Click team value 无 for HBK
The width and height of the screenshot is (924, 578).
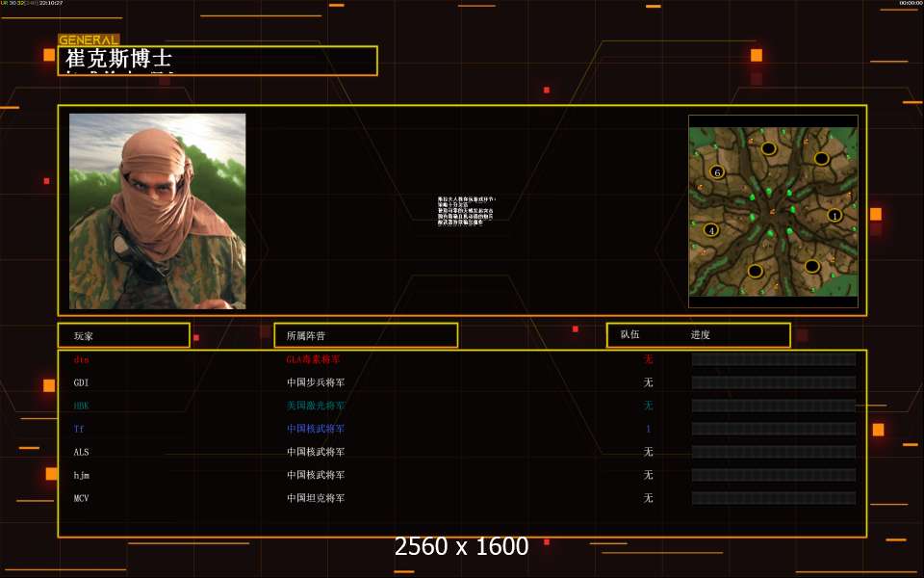tap(648, 406)
